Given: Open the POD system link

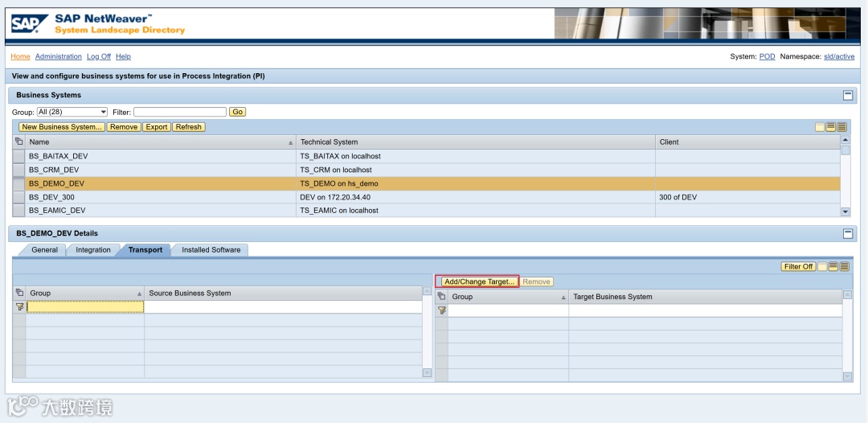Looking at the screenshot, I should point(768,56).
